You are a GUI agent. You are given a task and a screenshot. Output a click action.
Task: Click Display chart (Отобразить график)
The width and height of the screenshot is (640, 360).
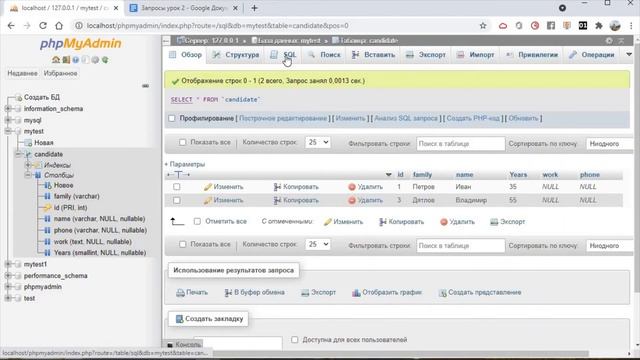[387, 293]
